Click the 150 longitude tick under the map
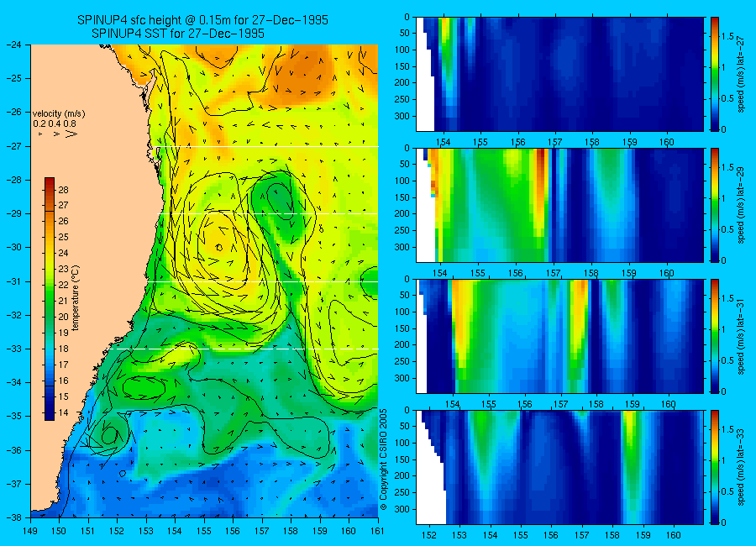756x546 pixels. [x=60, y=531]
